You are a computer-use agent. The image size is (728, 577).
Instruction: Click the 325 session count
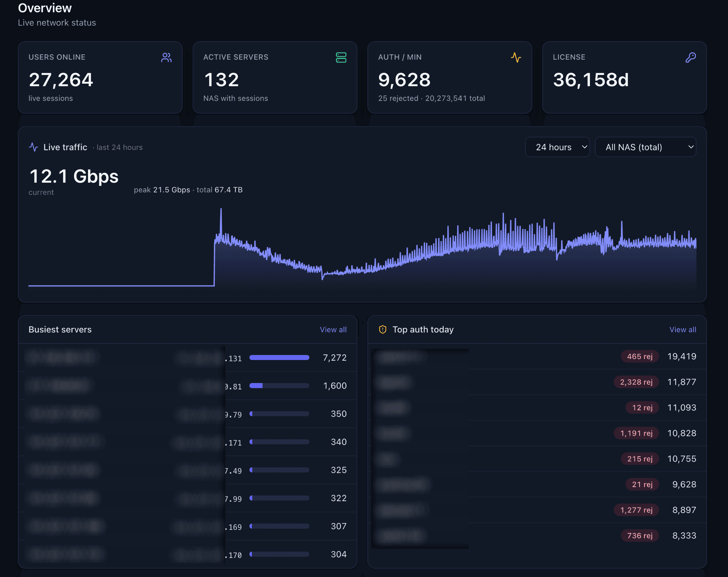pyautogui.click(x=339, y=470)
